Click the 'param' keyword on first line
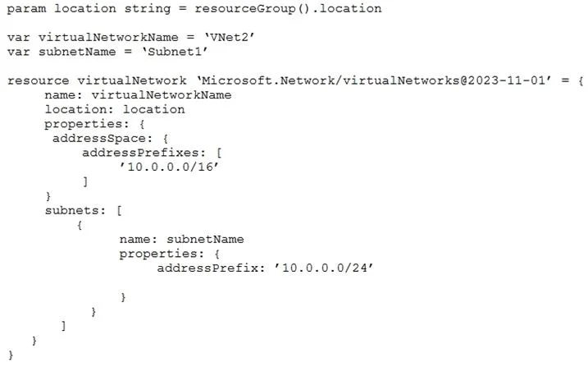The height and width of the screenshot is (367, 588). (26, 9)
